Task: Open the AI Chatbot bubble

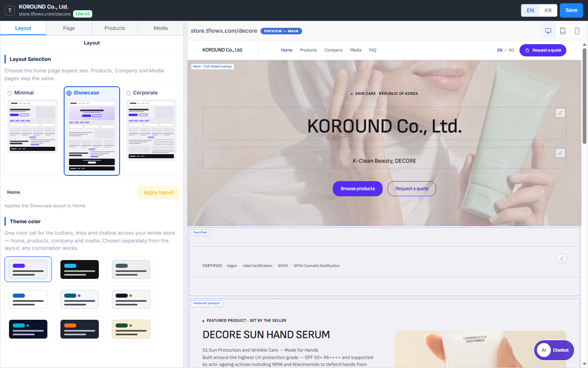Action: [554, 350]
